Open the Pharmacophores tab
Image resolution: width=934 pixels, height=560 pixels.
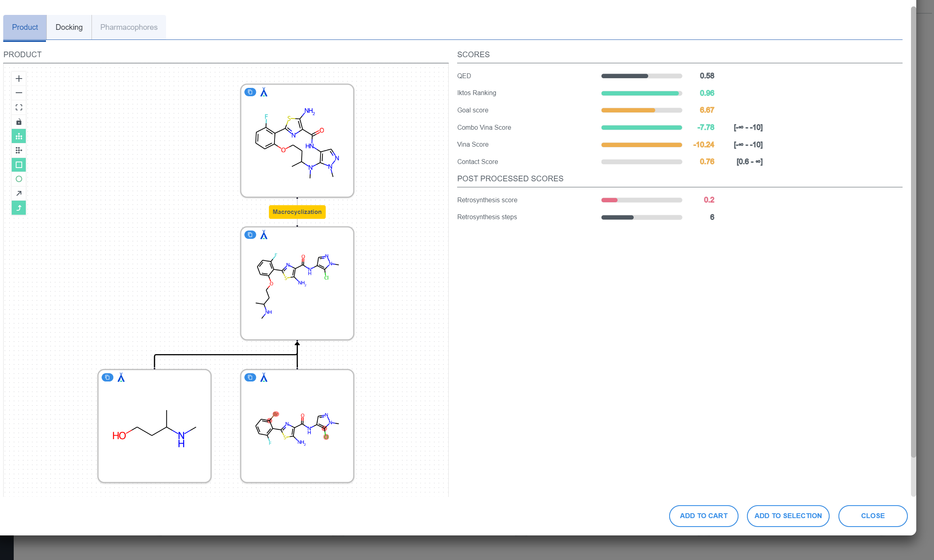(129, 27)
